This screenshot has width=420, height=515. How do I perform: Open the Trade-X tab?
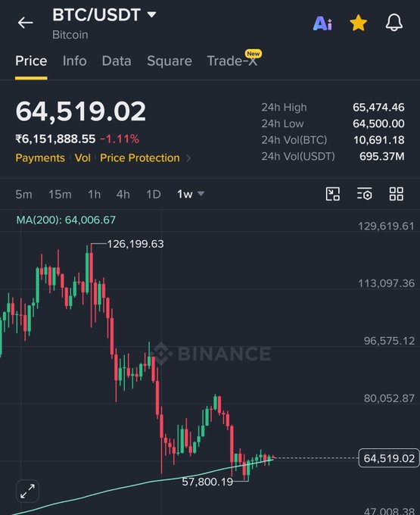tap(232, 61)
